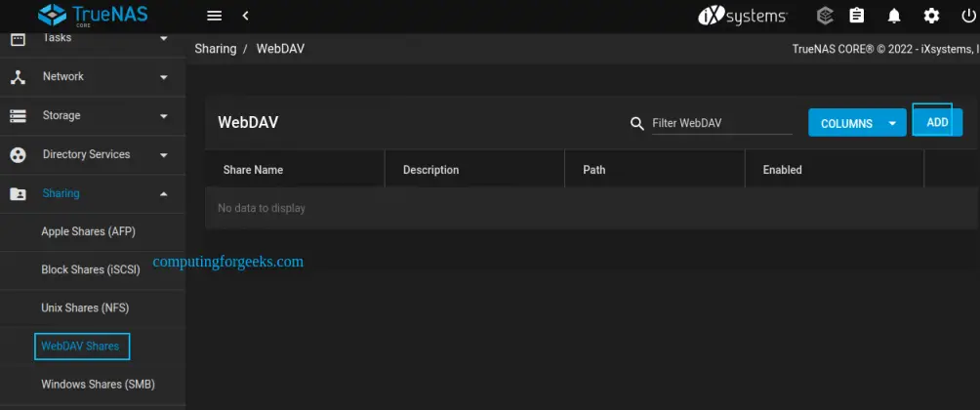The width and height of the screenshot is (980, 410).
Task: Collapse sidebar using back chevron icon
Action: (245, 16)
